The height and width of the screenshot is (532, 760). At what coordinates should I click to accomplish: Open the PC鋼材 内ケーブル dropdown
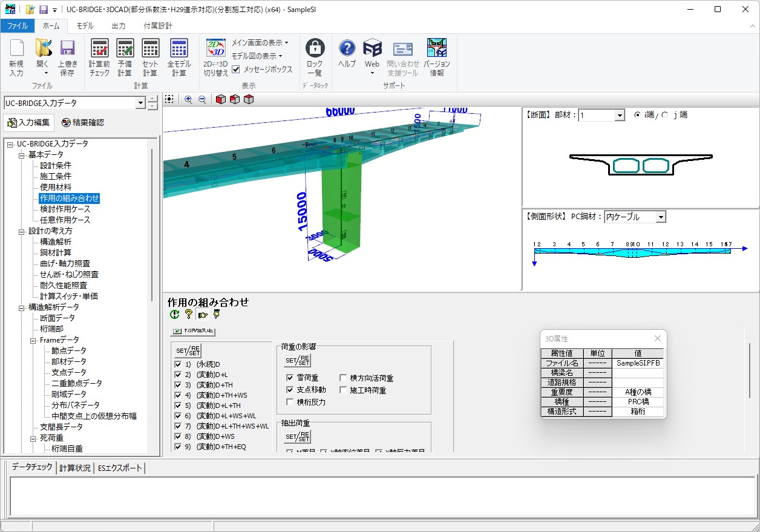660,217
